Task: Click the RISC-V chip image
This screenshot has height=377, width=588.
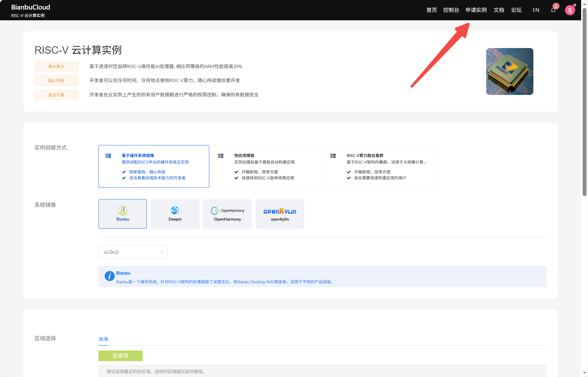Action: pos(510,71)
